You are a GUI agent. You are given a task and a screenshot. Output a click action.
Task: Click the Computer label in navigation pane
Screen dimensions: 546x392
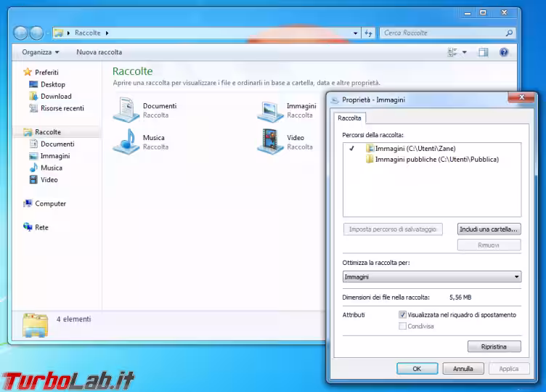coord(51,204)
